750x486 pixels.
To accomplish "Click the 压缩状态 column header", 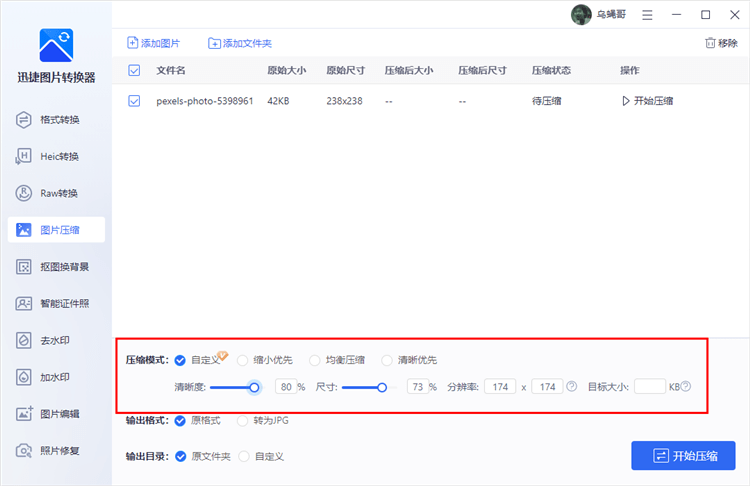I will [551, 70].
